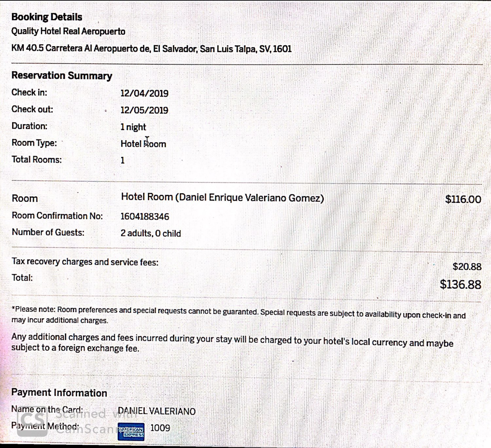The image size is (491, 448).
Task: Click the "Number of Guests:" label
Action: pos(48,232)
